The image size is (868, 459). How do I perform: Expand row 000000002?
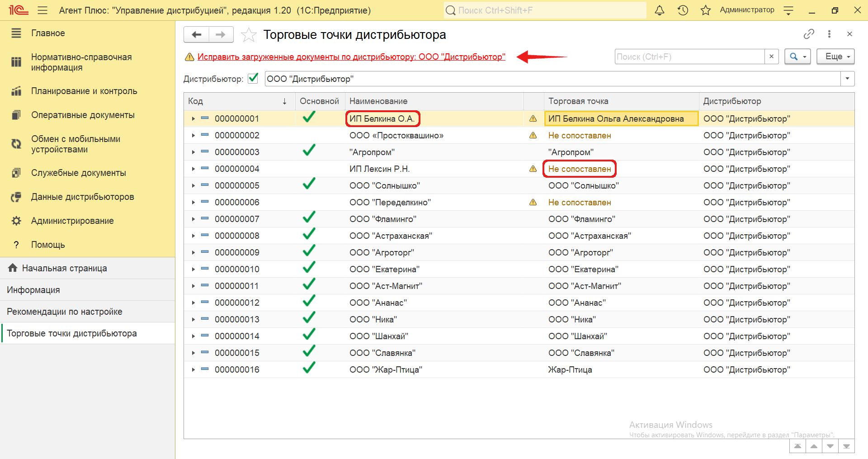click(x=193, y=135)
